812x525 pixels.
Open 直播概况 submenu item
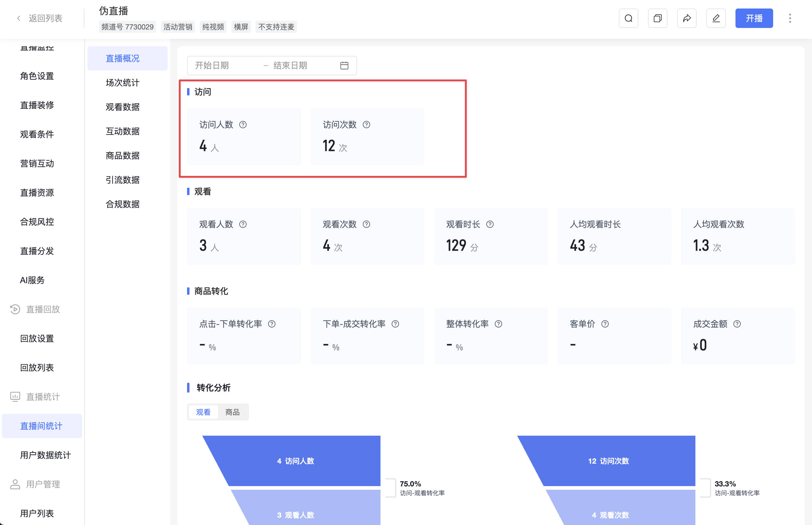pyautogui.click(x=127, y=58)
